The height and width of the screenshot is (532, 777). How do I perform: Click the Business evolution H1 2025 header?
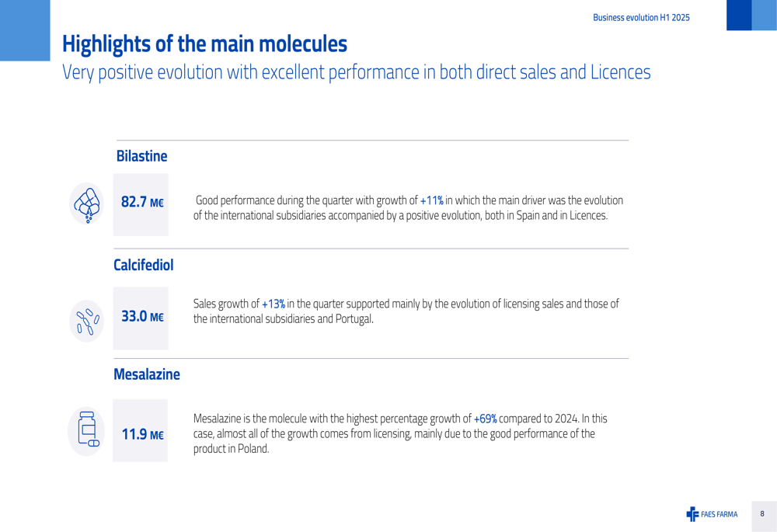pyautogui.click(x=641, y=17)
